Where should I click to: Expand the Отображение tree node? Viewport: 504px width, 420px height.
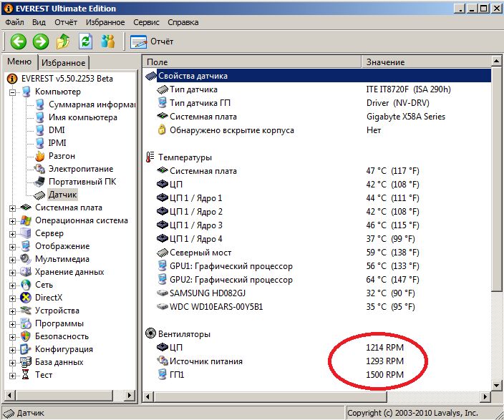coord(13,247)
